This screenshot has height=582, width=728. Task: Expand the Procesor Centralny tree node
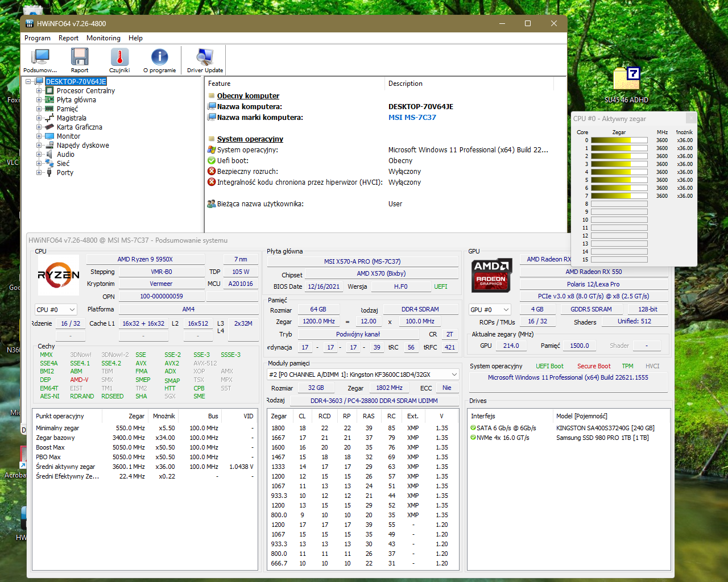[x=39, y=91]
